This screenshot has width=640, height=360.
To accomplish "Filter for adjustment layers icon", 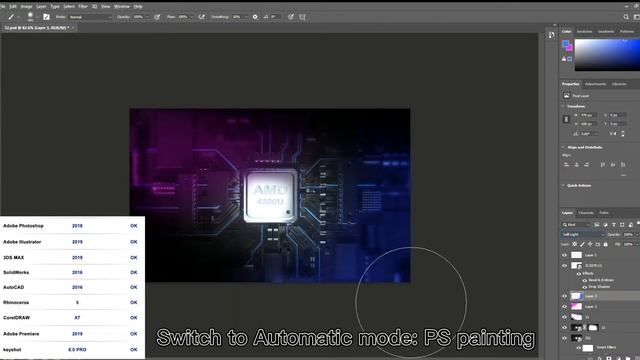I will (x=605, y=224).
